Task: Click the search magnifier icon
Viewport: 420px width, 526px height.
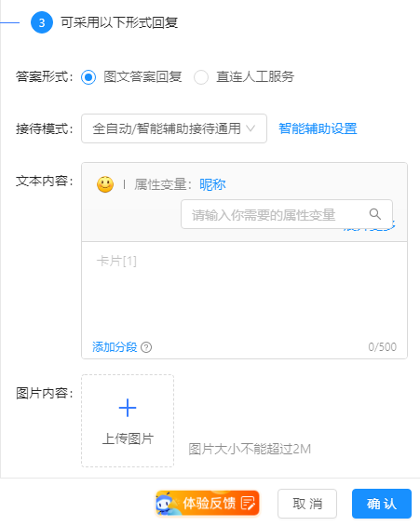Action: (374, 214)
